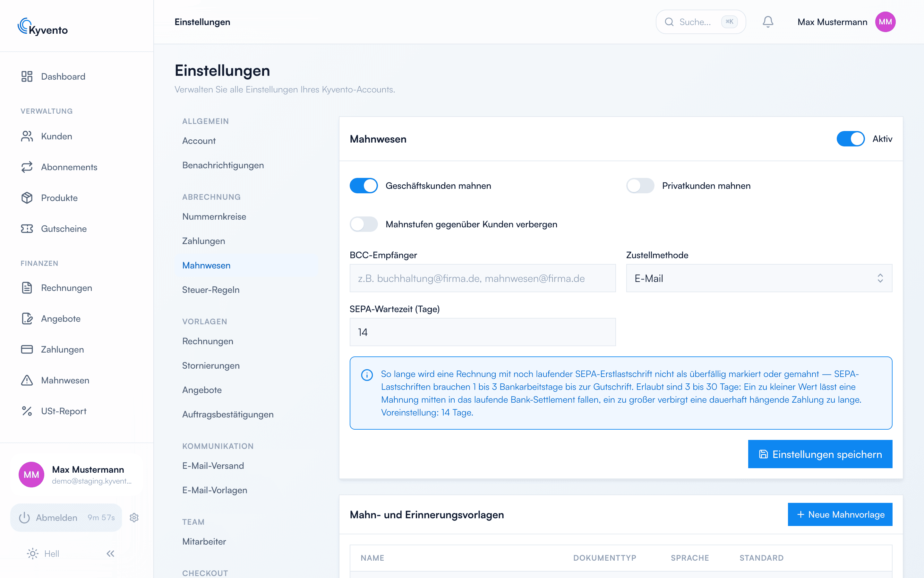Click Einstellungen breadcrumb in top bar
The image size is (924, 578).
[202, 22]
